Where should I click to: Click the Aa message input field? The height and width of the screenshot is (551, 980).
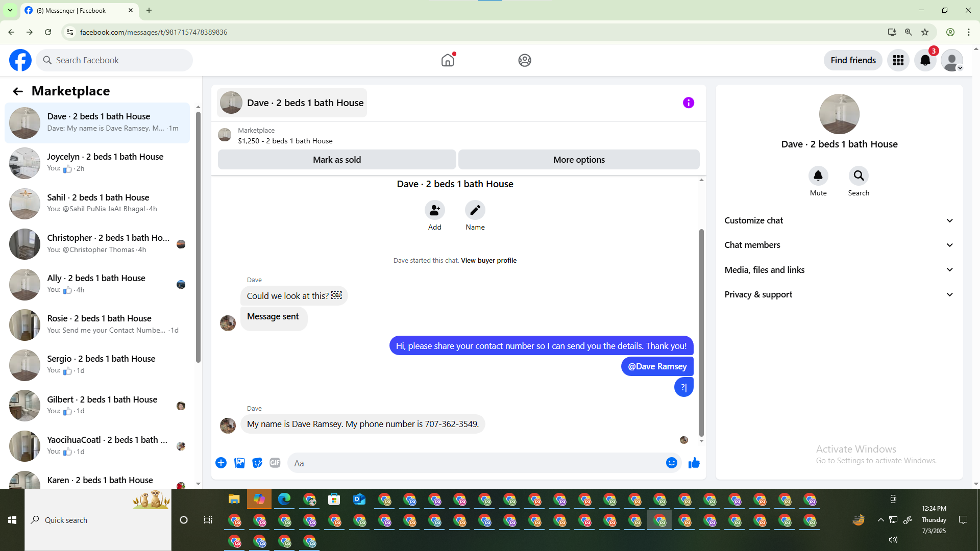tap(475, 463)
